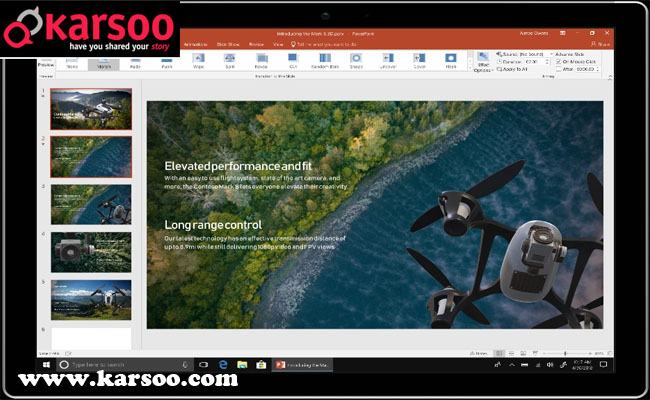Click the PowerPoint taskbar button
This screenshot has width=650, height=400.
point(302,365)
